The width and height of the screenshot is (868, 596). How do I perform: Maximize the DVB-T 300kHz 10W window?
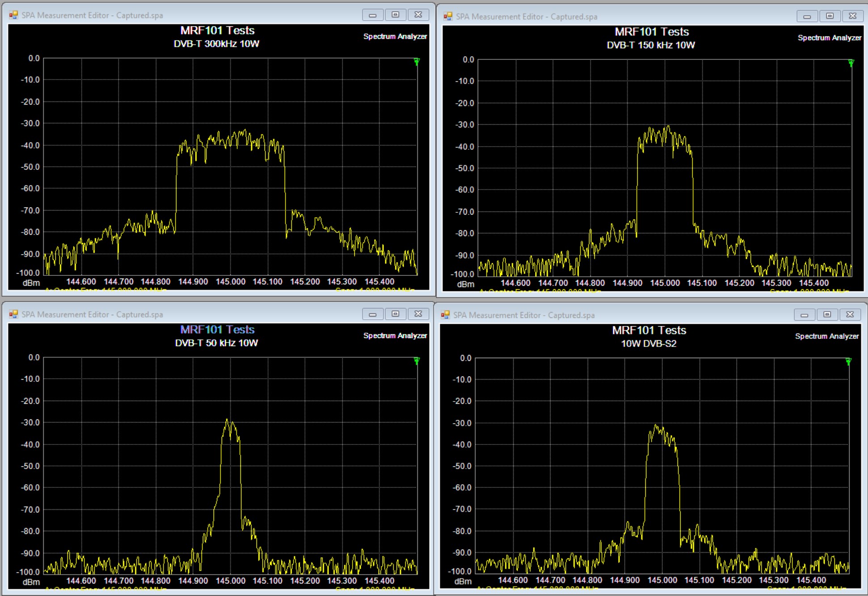(x=396, y=15)
